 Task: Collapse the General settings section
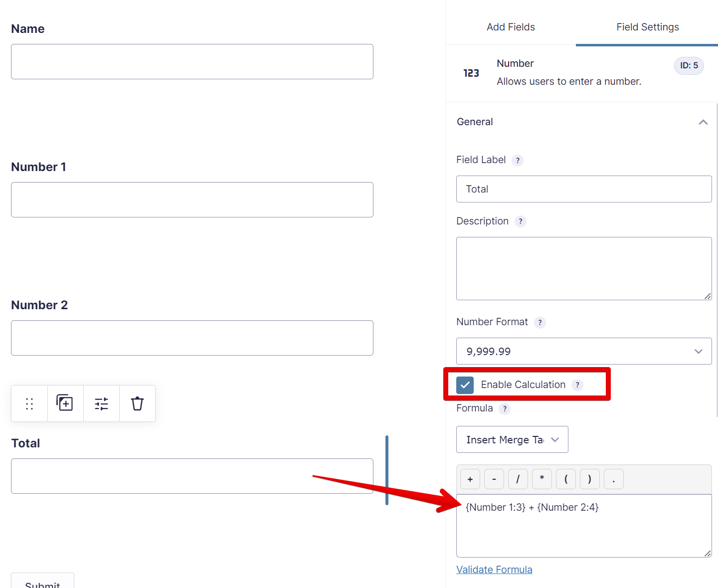pos(703,122)
